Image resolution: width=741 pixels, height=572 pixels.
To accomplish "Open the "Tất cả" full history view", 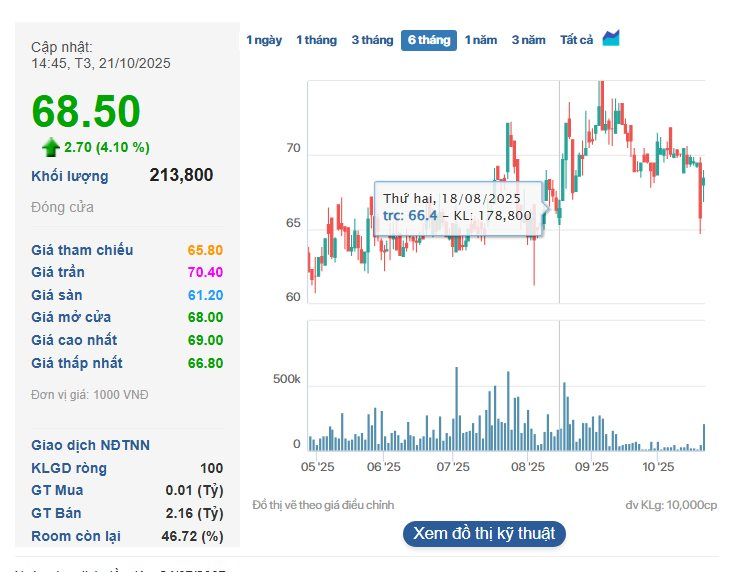I will [576, 40].
